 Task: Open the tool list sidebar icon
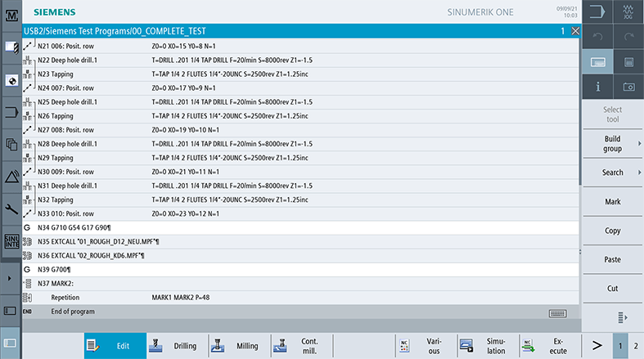11,48
